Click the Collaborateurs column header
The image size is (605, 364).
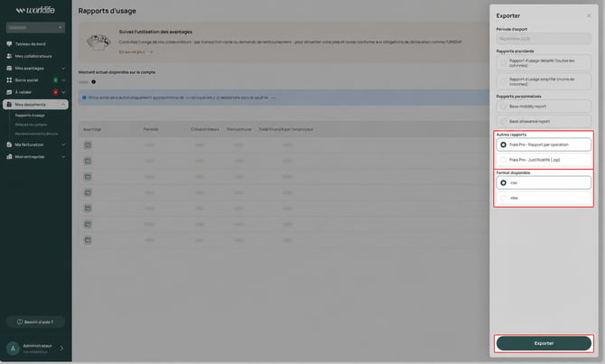205,129
